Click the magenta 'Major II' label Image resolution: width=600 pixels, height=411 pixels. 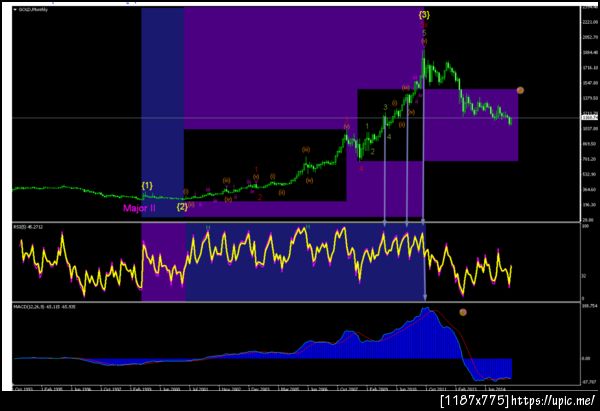click(139, 208)
